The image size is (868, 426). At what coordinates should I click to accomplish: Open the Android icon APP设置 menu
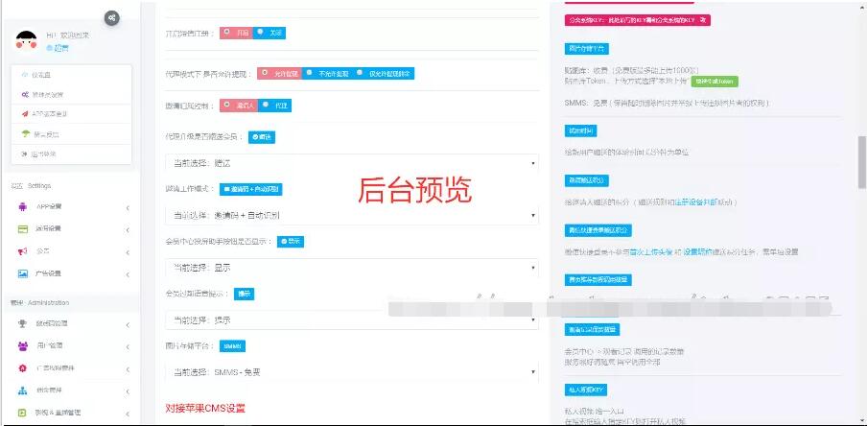22,206
